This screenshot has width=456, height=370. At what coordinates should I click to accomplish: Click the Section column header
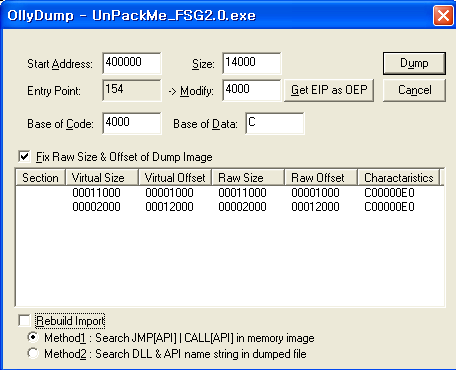tap(40, 178)
